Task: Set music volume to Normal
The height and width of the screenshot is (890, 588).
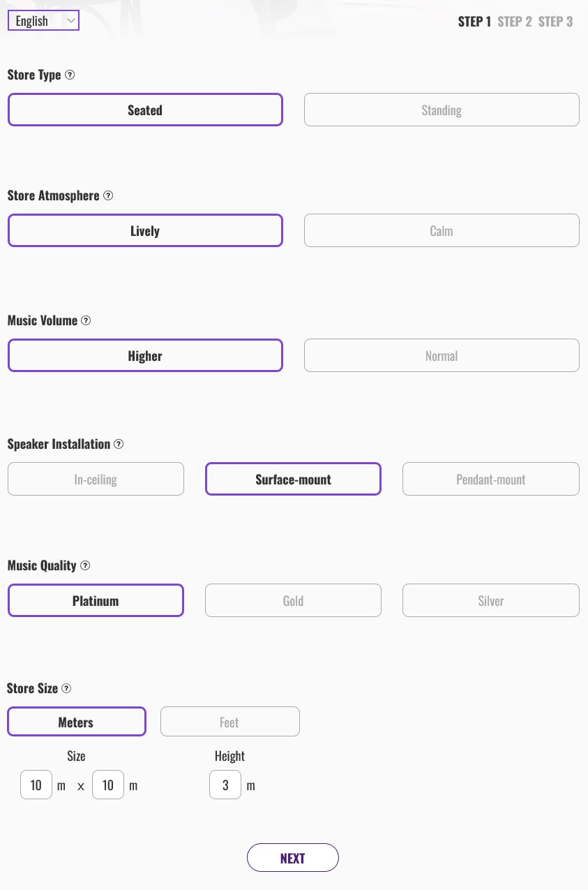Action: coord(441,355)
